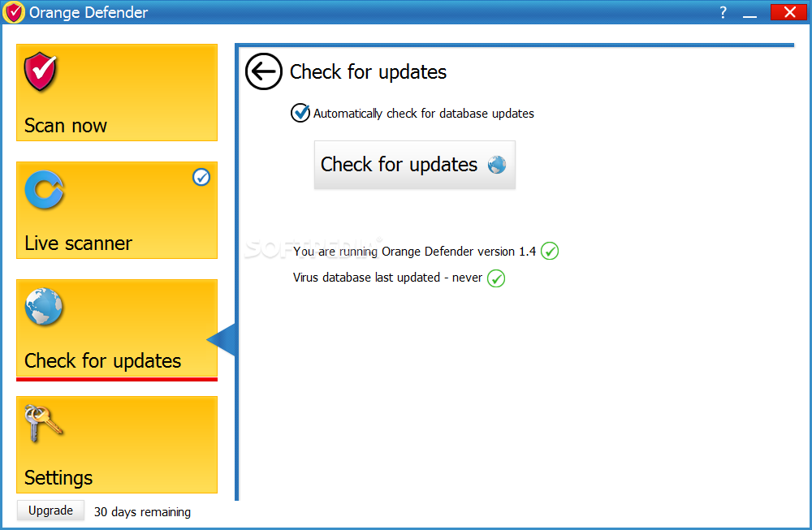Screen dimensions: 812x530
Task: Click the red shield Scan now icon
Action: click(41, 71)
